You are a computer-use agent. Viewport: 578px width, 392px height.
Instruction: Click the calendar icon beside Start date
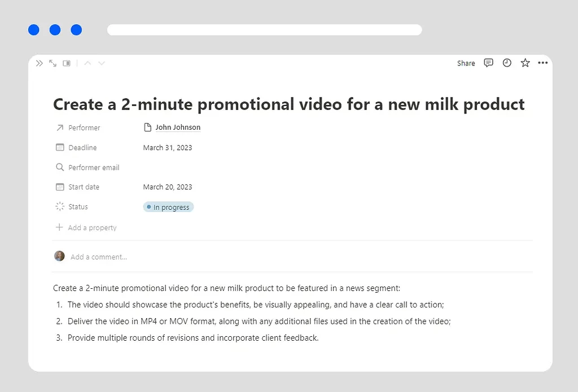(59, 187)
